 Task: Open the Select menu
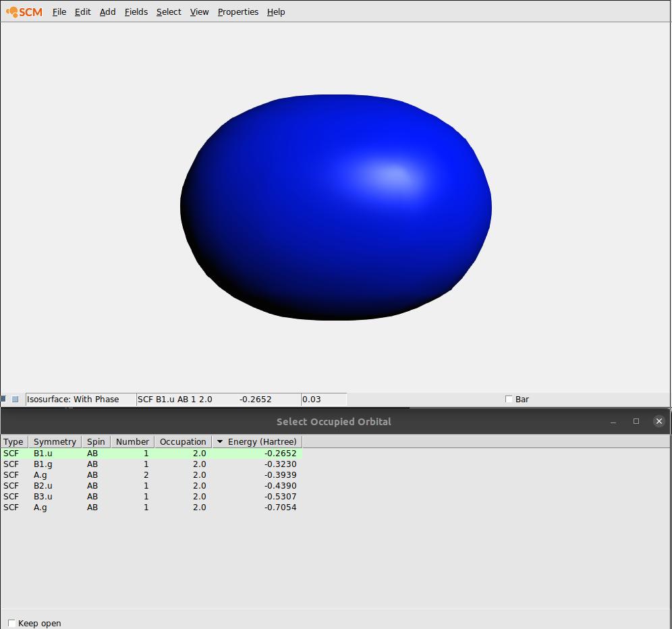168,11
